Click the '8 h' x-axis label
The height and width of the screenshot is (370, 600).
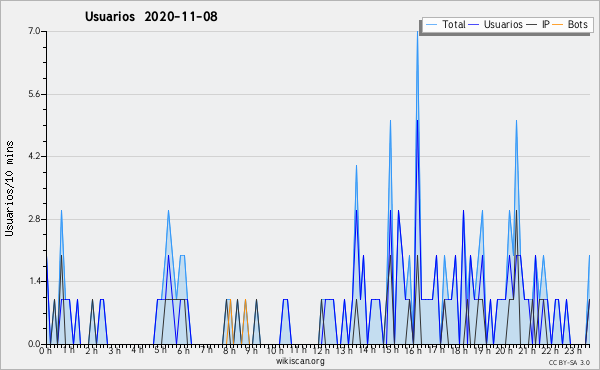[x=229, y=350]
